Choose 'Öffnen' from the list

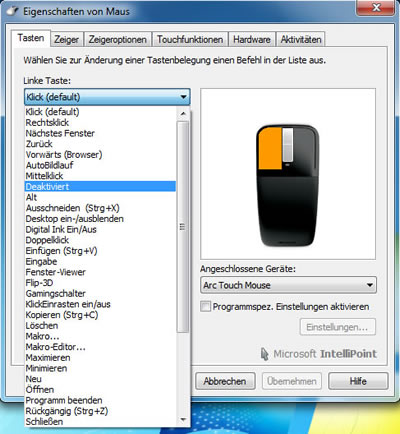100,389
